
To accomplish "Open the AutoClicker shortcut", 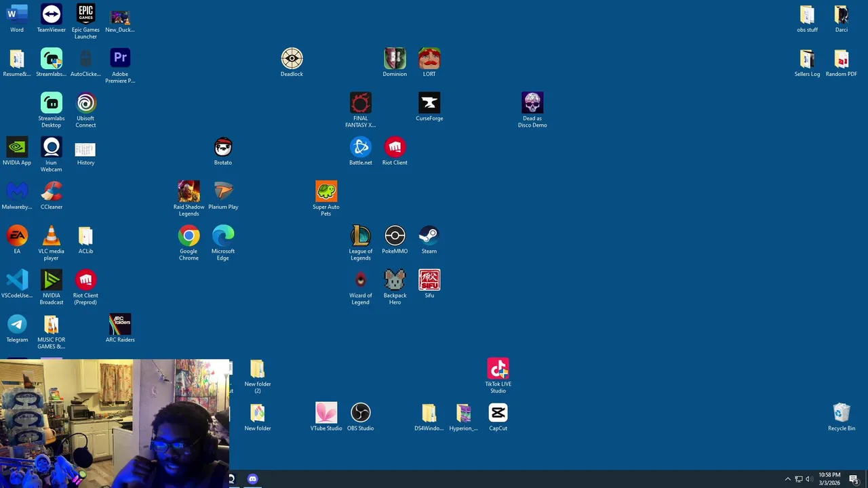I will pos(85,59).
